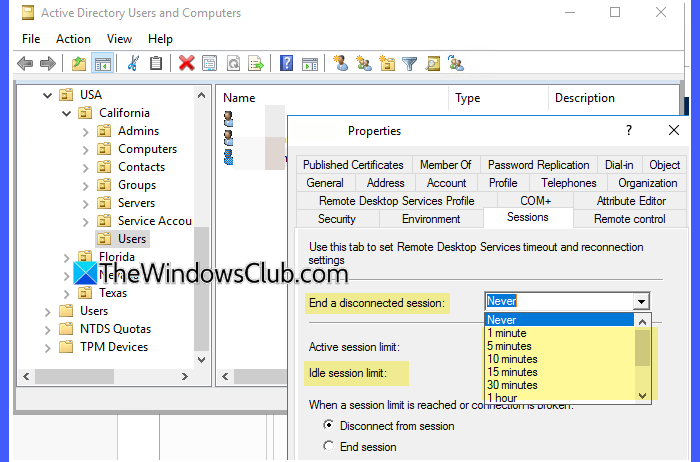Click the Copy clipboard icon
Screen dimensions: 700x462
click(x=155, y=63)
